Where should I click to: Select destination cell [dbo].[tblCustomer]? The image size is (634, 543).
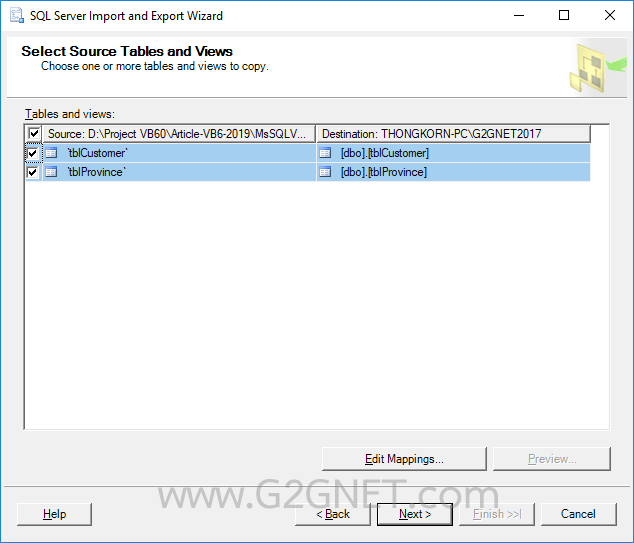click(x=453, y=153)
